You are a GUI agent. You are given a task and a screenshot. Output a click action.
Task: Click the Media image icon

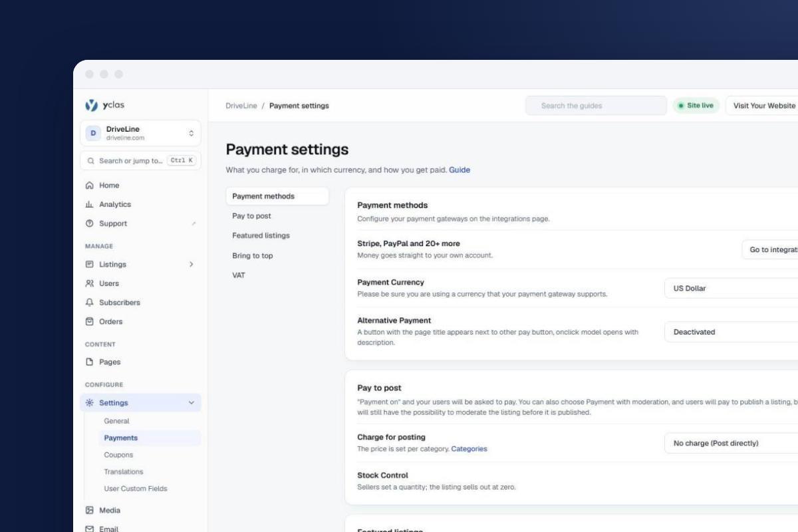90,511
